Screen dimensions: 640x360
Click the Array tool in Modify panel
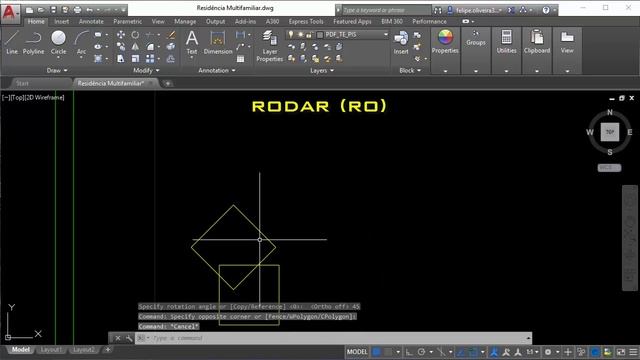click(x=150, y=59)
